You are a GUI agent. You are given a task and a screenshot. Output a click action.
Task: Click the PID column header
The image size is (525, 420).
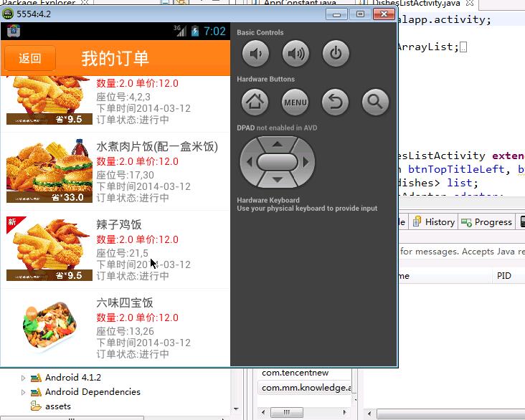(x=504, y=276)
